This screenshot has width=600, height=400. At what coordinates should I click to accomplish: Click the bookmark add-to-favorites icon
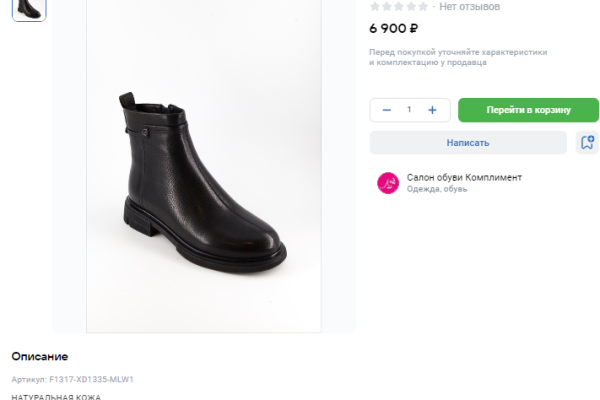[587, 143]
